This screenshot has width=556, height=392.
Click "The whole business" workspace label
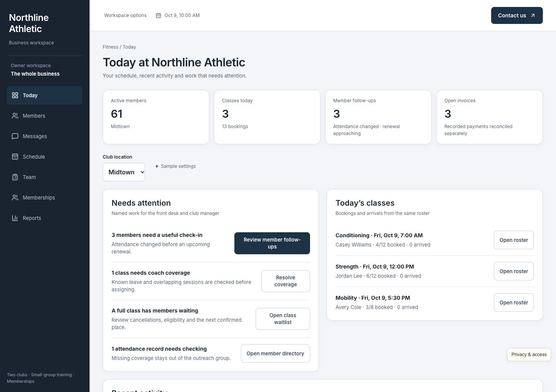click(35, 74)
